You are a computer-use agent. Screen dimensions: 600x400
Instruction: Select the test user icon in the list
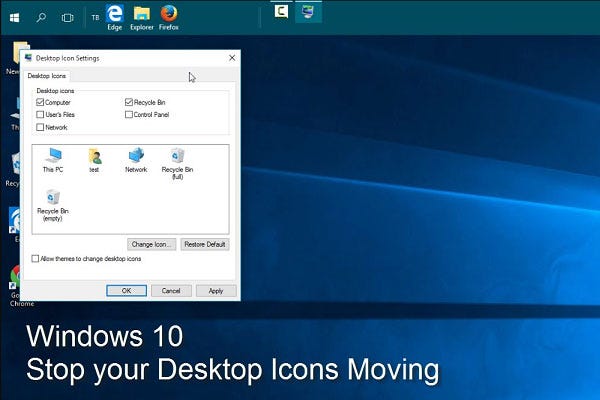94,160
